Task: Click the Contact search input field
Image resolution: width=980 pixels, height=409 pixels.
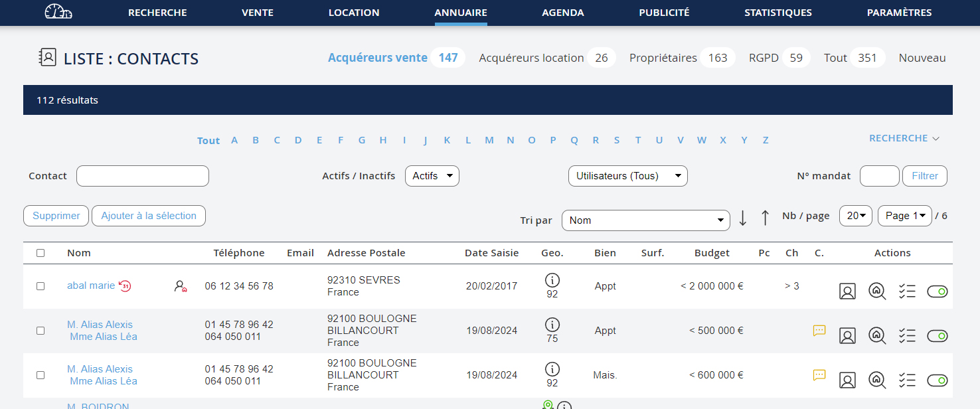Action: coord(143,176)
